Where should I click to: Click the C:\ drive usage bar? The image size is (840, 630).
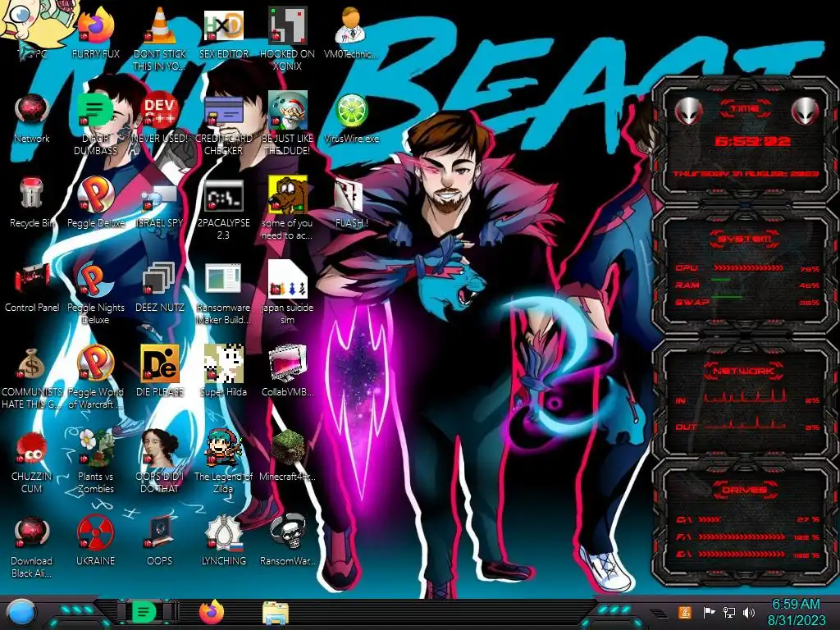click(742, 519)
